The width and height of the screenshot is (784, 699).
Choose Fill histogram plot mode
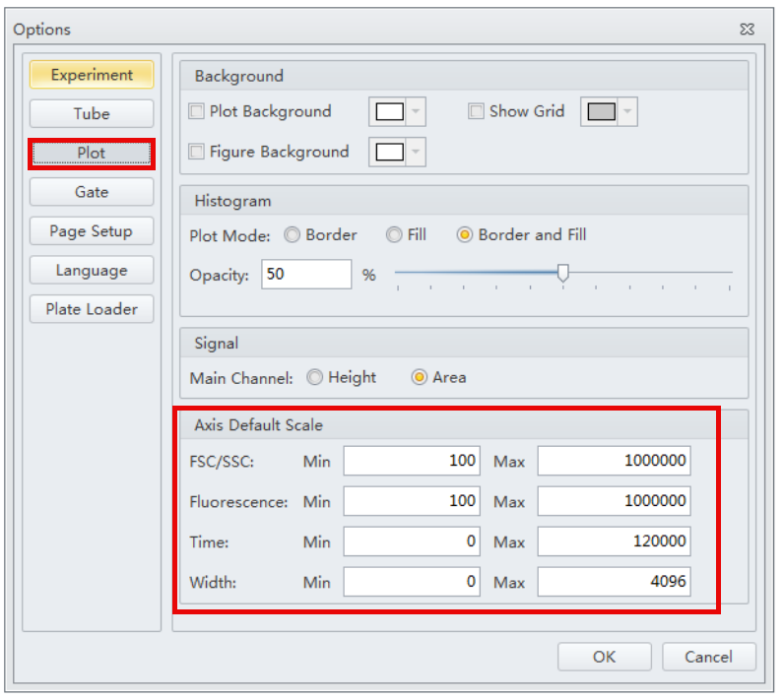394,235
